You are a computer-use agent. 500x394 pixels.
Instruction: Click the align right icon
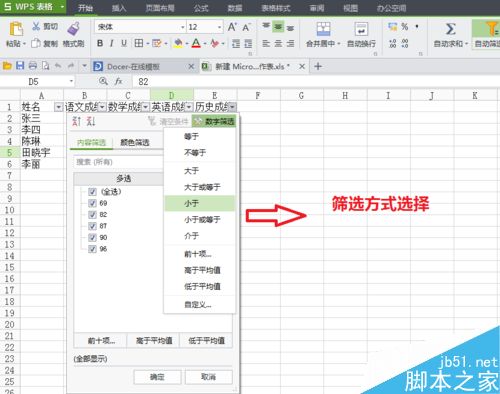coord(290,43)
